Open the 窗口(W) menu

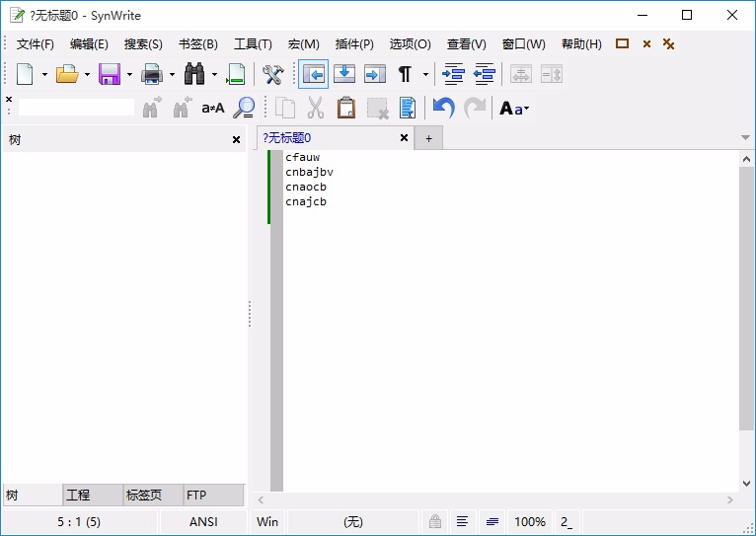tap(524, 44)
